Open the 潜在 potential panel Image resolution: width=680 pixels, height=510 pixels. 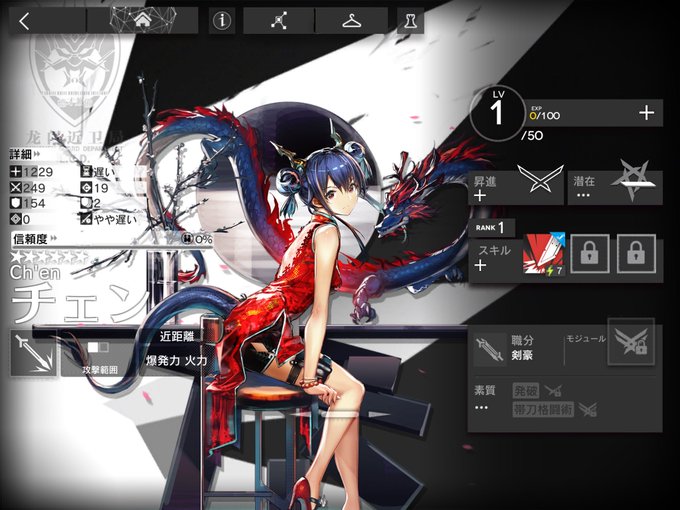615,187
